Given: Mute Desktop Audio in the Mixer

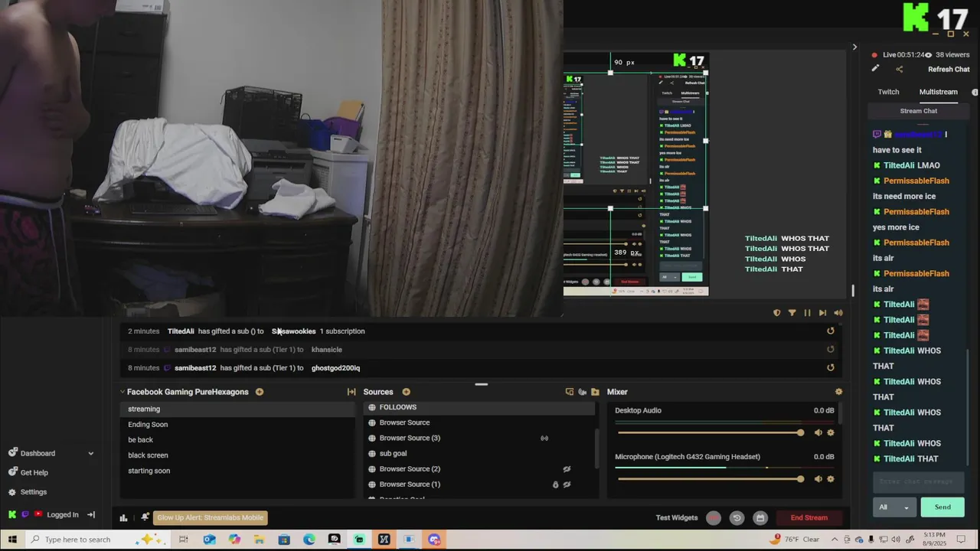Looking at the screenshot, I should (x=818, y=433).
